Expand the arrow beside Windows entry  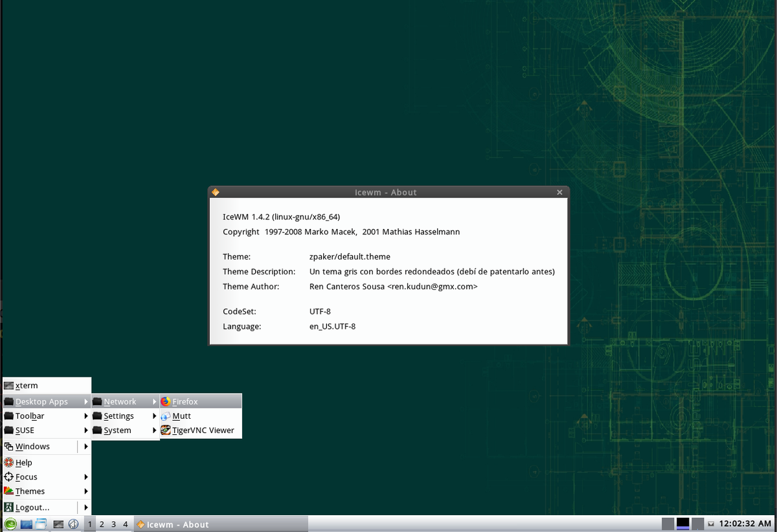85,446
